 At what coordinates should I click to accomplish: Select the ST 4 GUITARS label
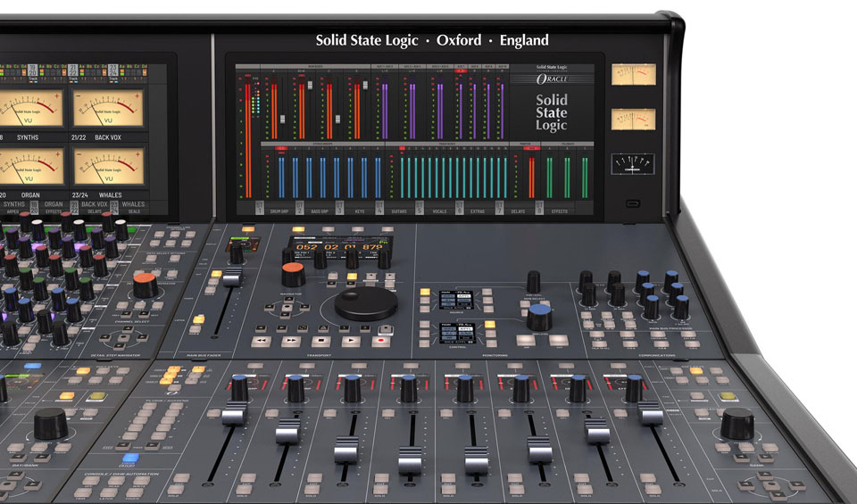393,208
